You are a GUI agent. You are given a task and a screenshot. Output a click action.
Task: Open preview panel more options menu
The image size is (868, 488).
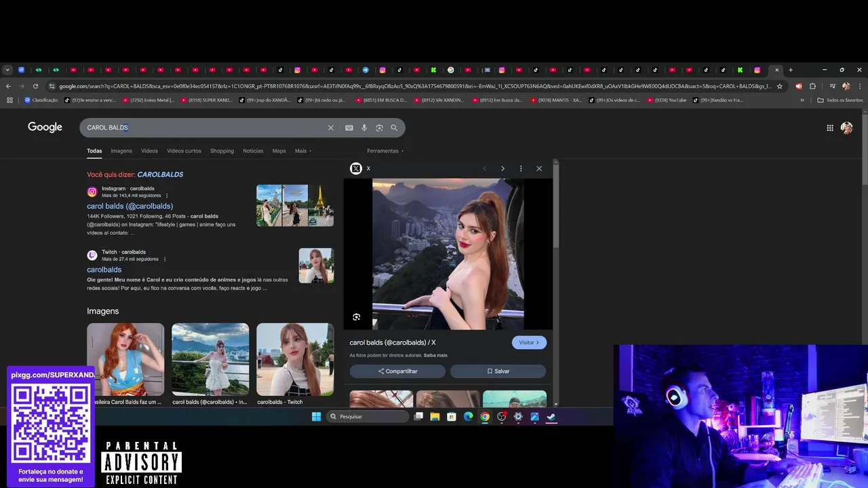pyautogui.click(x=521, y=168)
